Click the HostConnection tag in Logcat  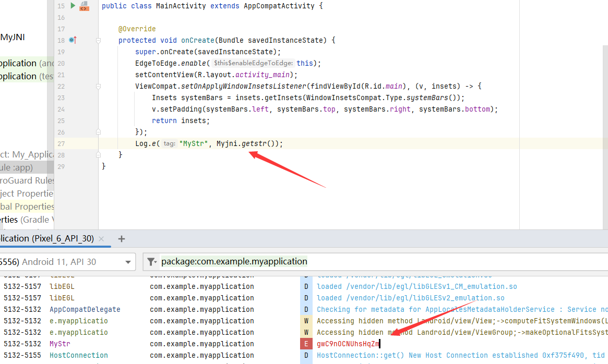[78, 355]
